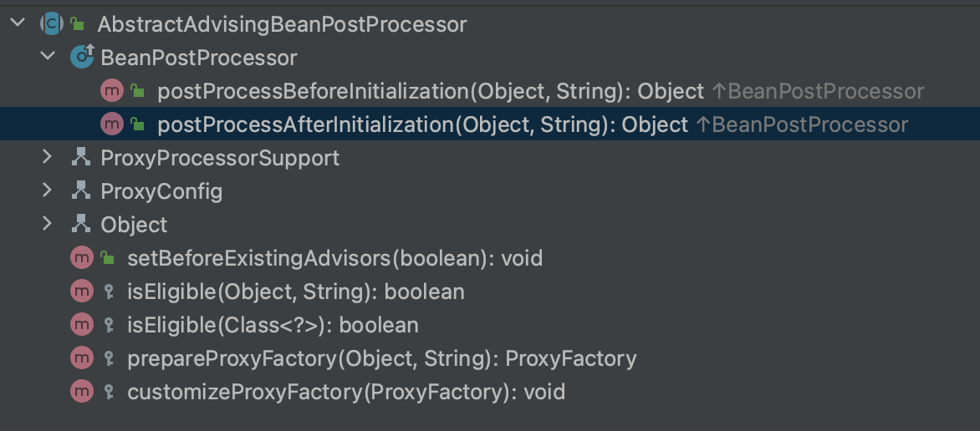This screenshot has height=431, width=980.
Task: Click the ProxyProcessorSupport hierarchy icon
Action: click(81, 158)
